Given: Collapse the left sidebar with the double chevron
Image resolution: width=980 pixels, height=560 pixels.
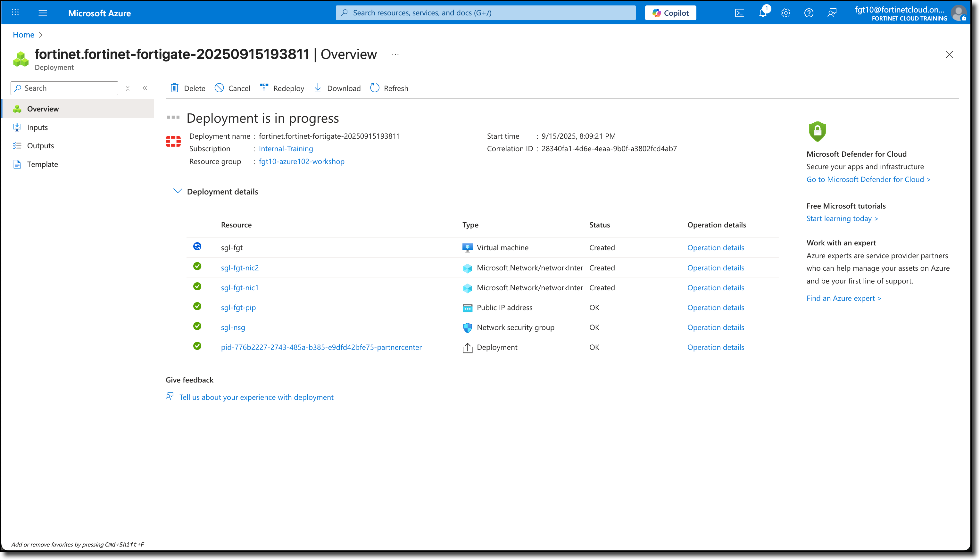Looking at the screenshot, I should 145,88.
